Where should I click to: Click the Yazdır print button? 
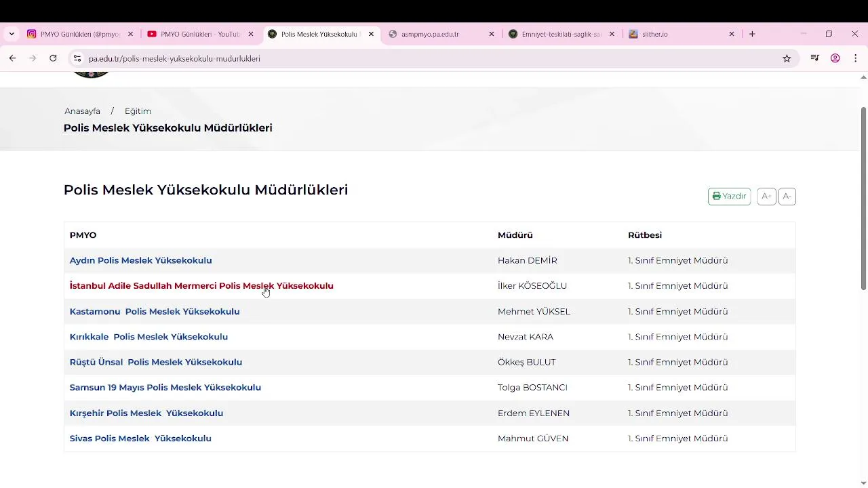(x=729, y=197)
